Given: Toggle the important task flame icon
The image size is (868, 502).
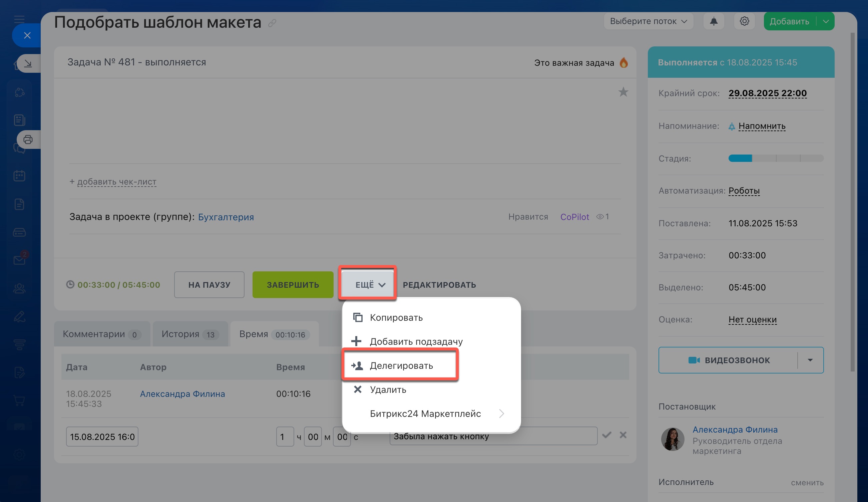Looking at the screenshot, I should pyautogui.click(x=624, y=63).
